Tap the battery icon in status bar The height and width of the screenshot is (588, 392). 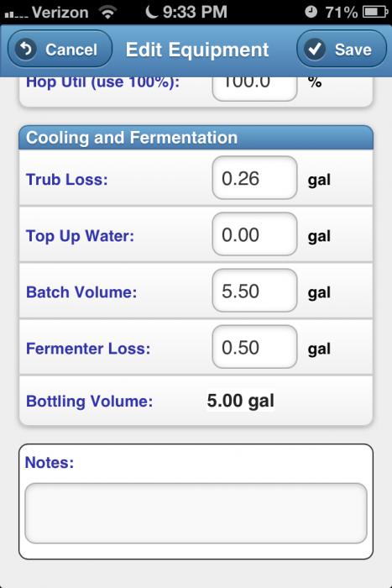point(375,13)
